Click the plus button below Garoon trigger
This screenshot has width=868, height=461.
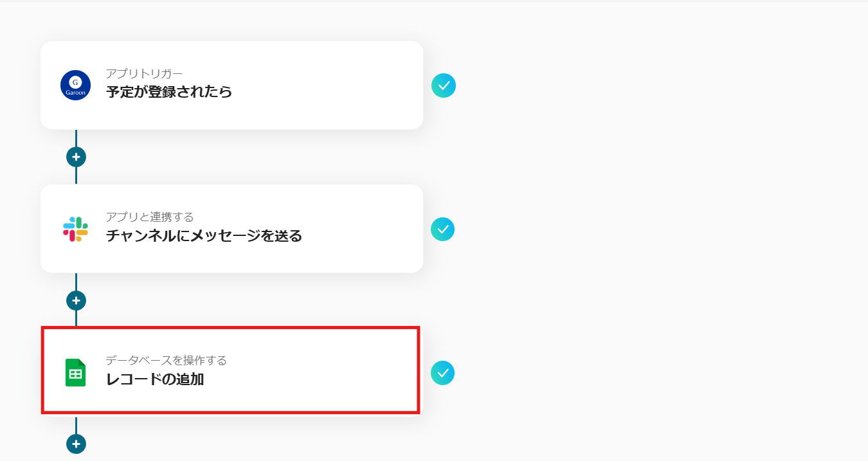(76, 157)
